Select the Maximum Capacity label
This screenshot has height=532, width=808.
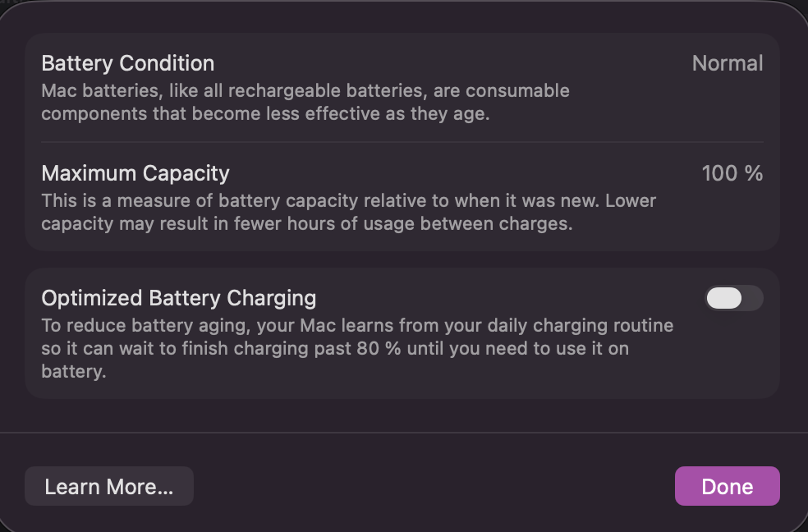click(135, 173)
